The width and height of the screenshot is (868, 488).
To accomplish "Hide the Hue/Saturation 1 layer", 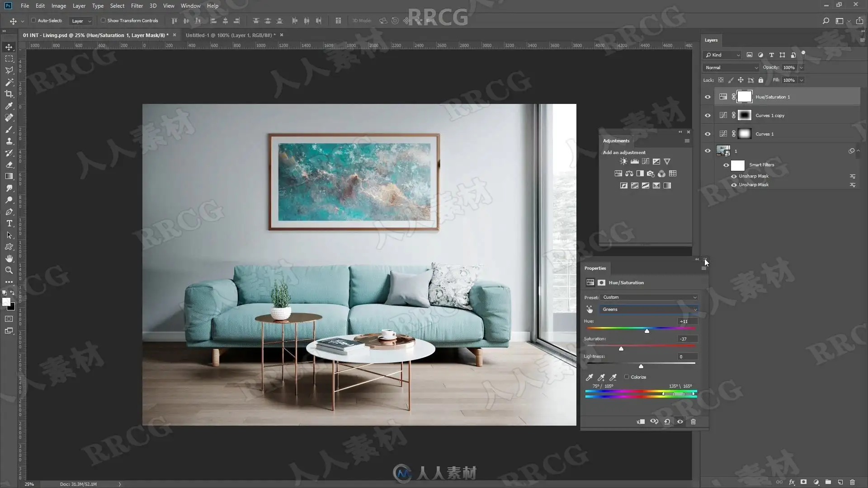I will click(x=708, y=97).
